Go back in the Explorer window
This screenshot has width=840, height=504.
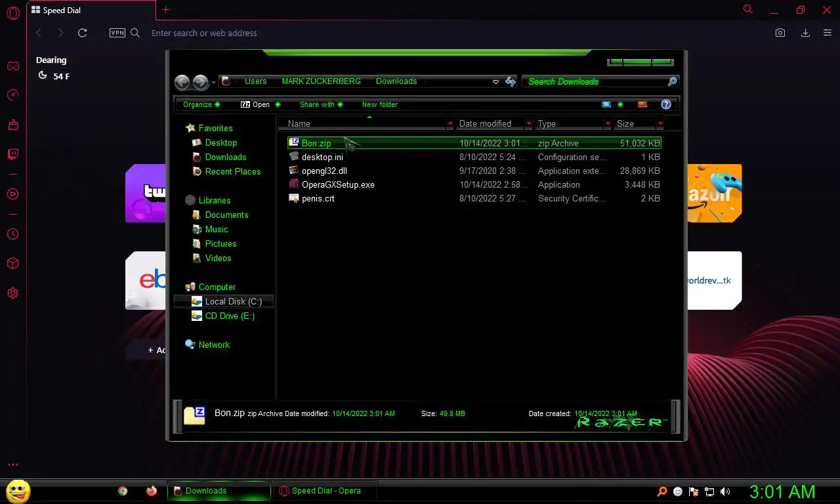[x=182, y=82]
